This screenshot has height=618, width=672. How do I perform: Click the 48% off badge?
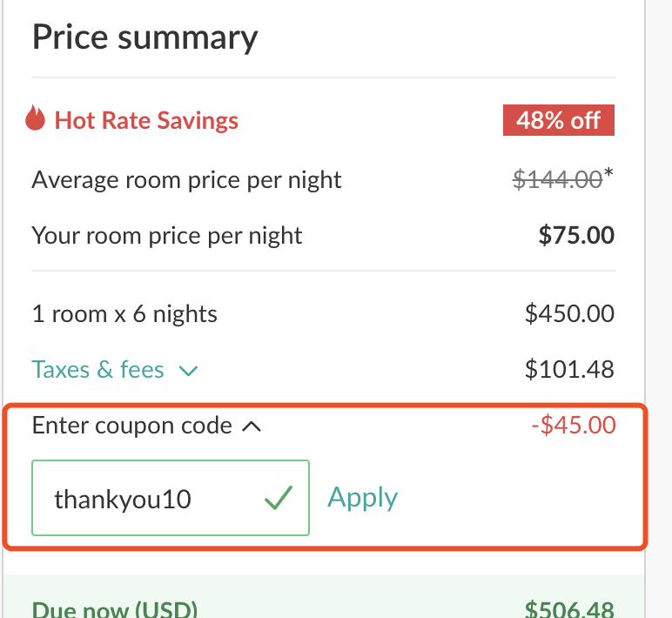[559, 120]
